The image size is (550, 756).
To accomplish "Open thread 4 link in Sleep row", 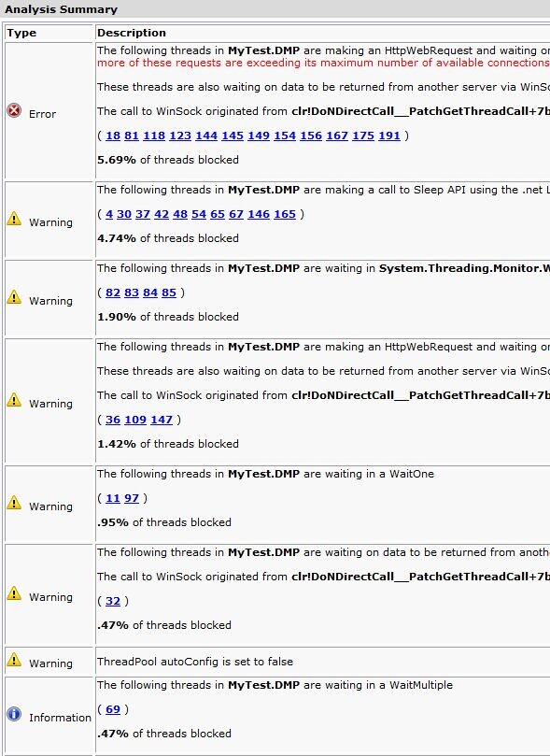I will coord(109,214).
